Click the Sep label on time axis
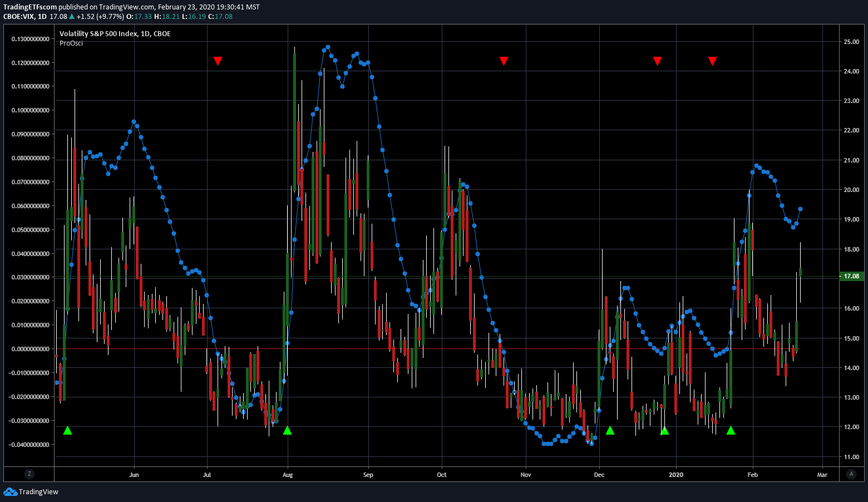 (368, 475)
